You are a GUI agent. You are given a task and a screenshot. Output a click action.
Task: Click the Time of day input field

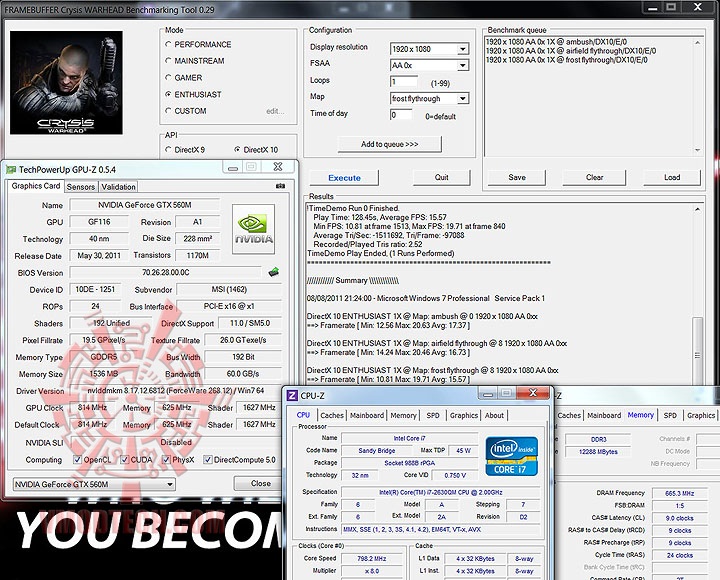(401, 115)
